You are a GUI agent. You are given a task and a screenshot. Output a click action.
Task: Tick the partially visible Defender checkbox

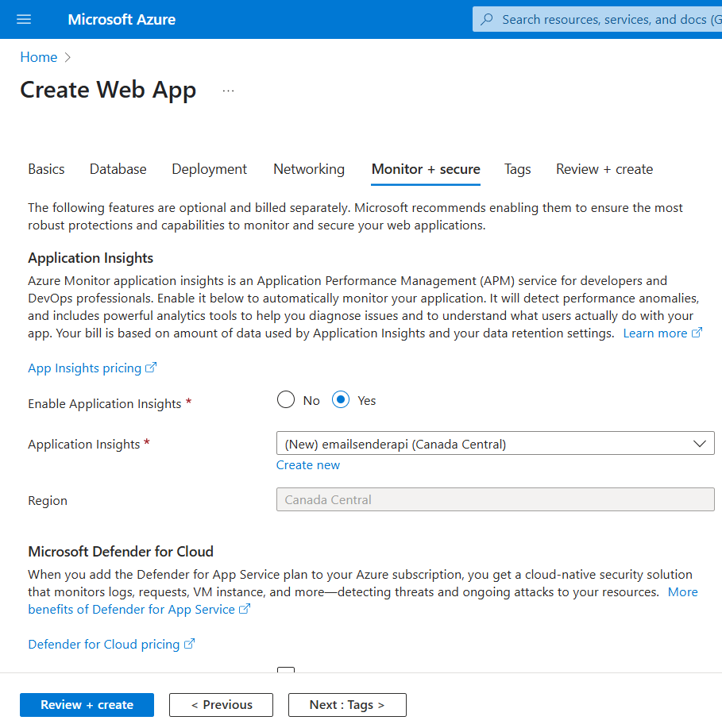tap(286, 669)
